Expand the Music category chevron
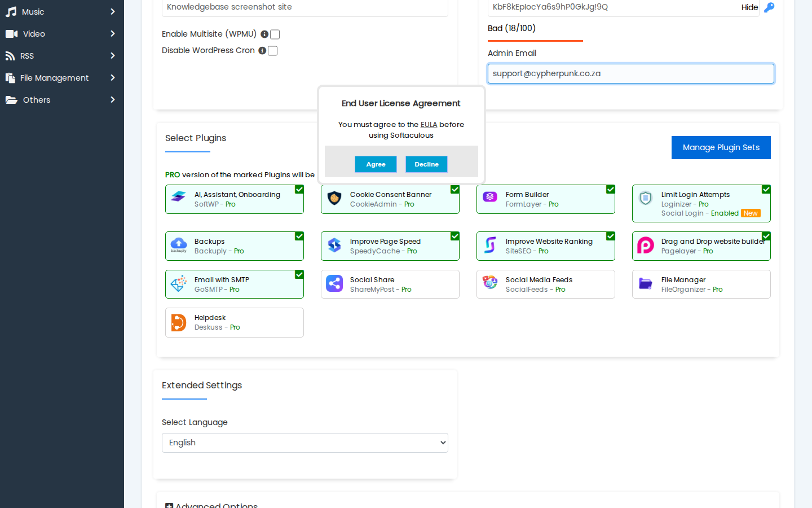This screenshot has height=508, width=812. [113, 12]
